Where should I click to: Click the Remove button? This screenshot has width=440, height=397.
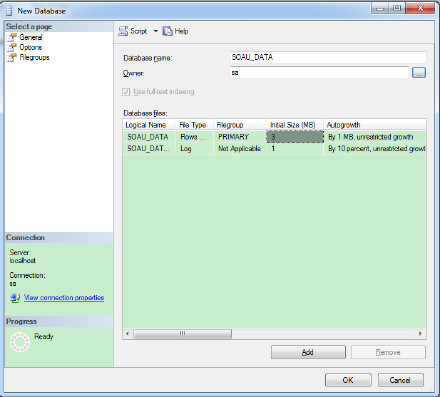[388, 352]
